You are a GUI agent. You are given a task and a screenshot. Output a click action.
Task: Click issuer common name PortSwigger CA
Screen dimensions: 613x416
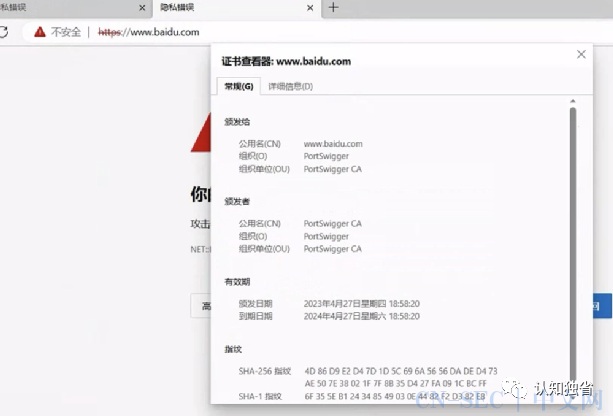[333, 224]
